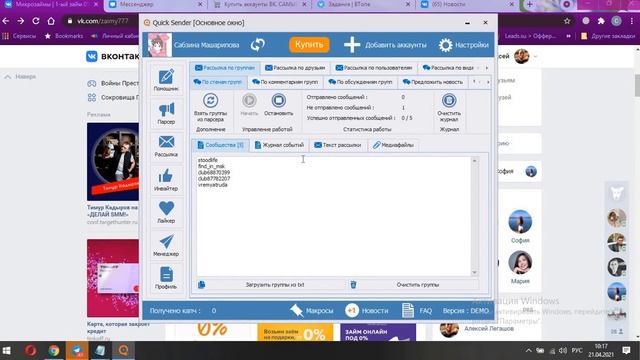
Task: Click the Начать play icon
Action: point(249,100)
